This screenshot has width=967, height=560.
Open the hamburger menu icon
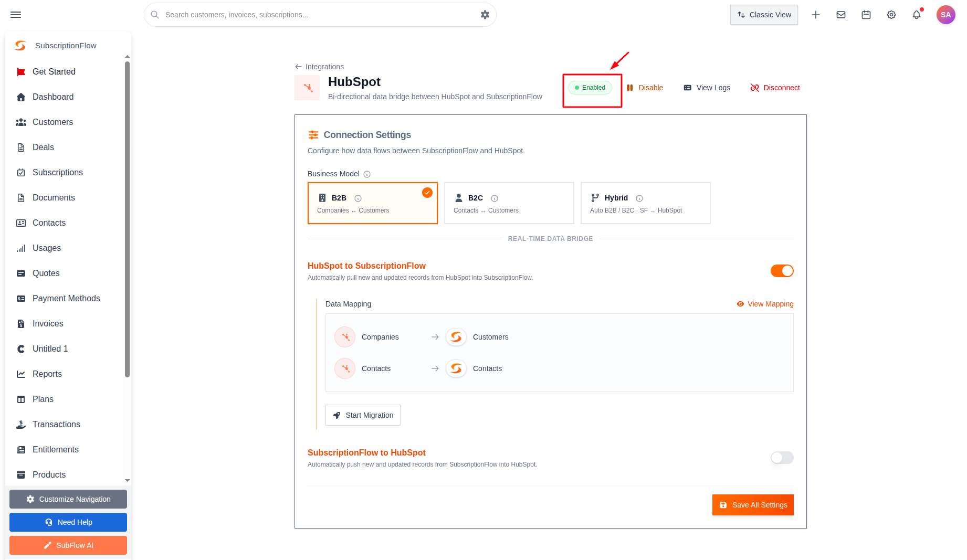click(16, 15)
